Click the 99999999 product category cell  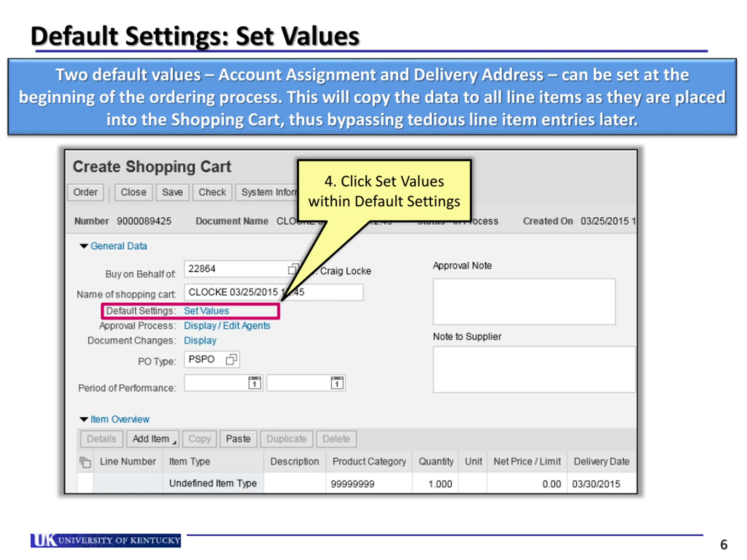[x=369, y=483]
